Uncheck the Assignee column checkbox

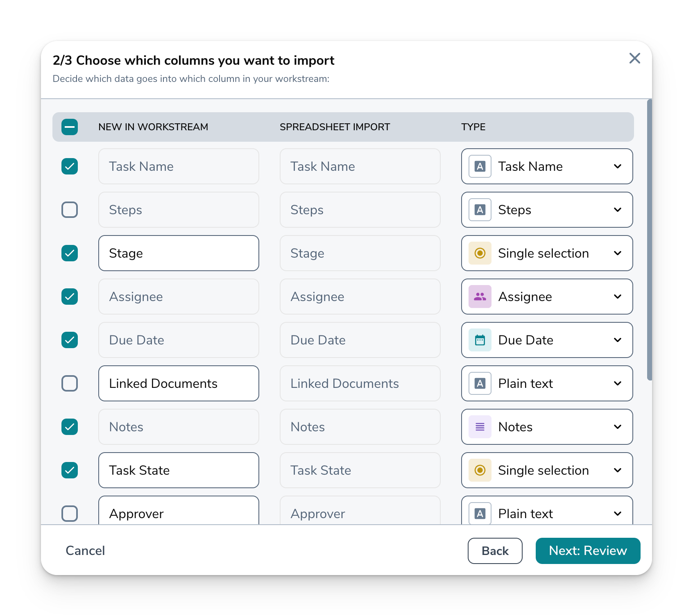click(70, 297)
